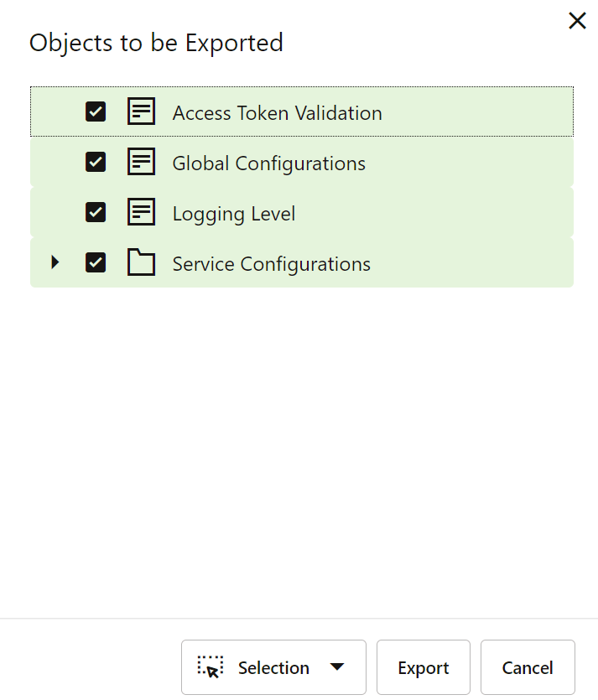This screenshot has width=598, height=700.
Task: Click the Selection button
Action: click(273, 667)
